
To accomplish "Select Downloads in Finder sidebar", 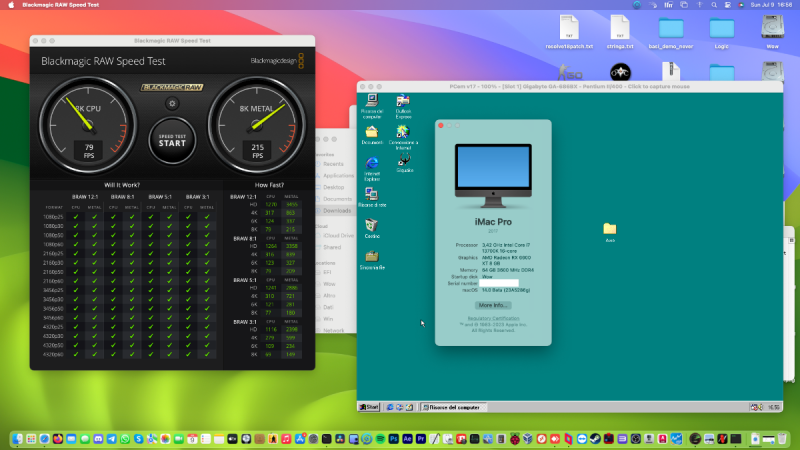I will pyautogui.click(x=334, y=210).
